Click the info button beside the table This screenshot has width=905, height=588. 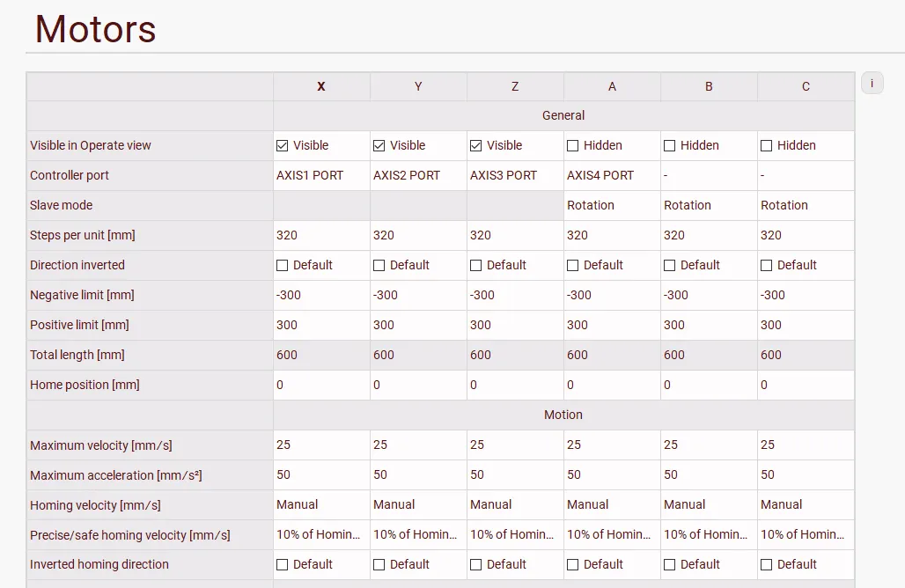(872, 83)
